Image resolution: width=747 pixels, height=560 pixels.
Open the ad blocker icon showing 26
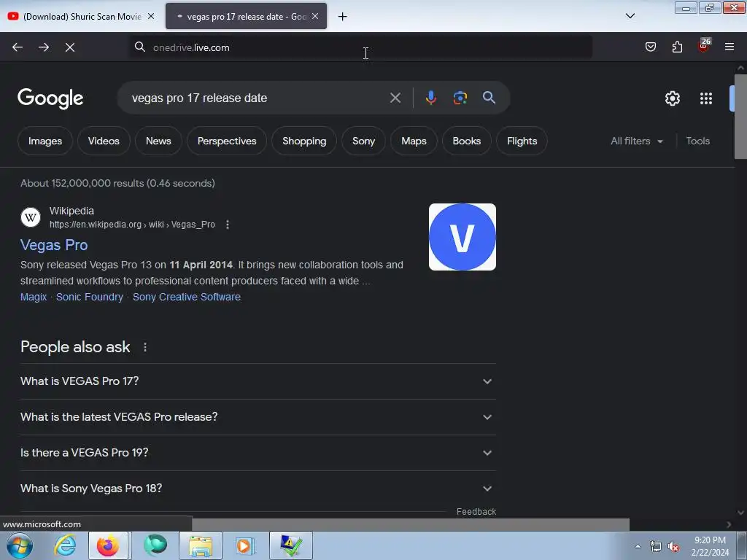pyautogui.click(x=704, y=46)
